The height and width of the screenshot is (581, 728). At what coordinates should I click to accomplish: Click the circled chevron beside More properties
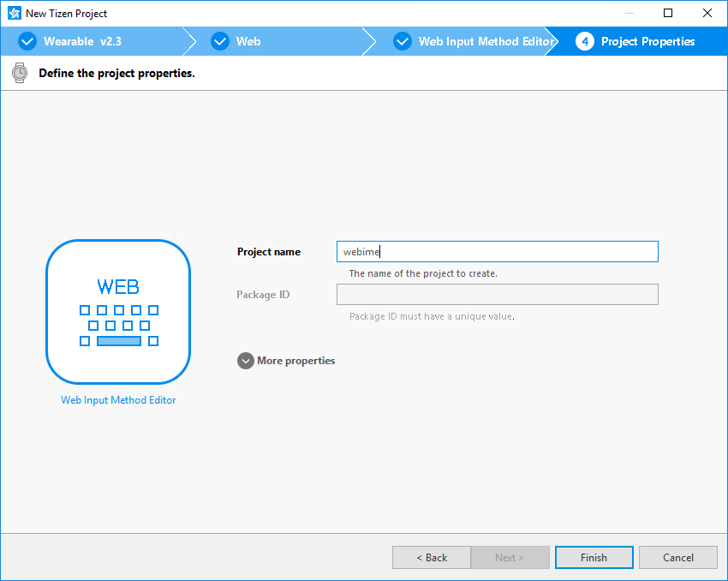pos(246,360)
